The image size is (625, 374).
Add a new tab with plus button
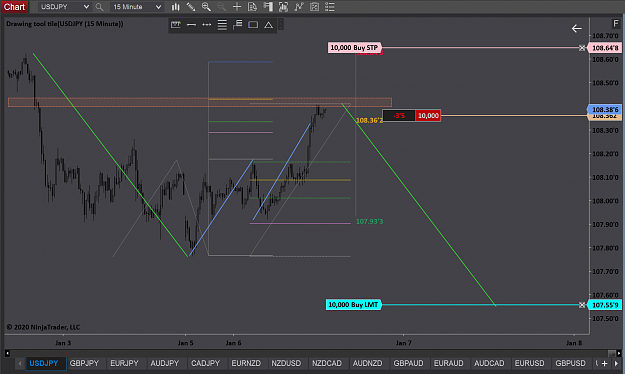tap(604, 363)
